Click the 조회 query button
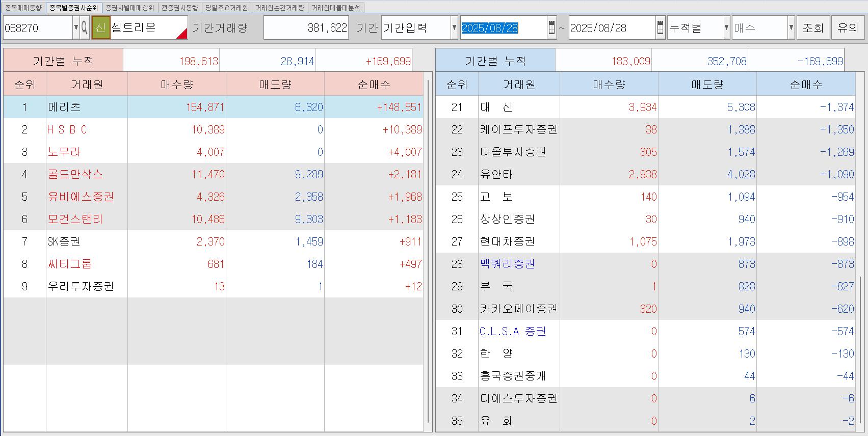868x436 pixels. (813, 28)
